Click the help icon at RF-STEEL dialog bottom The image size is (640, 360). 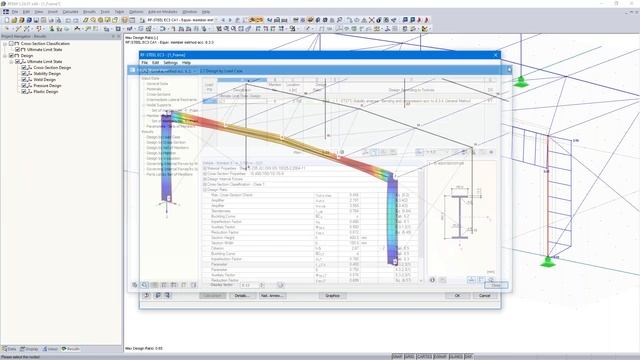[147, 296]
